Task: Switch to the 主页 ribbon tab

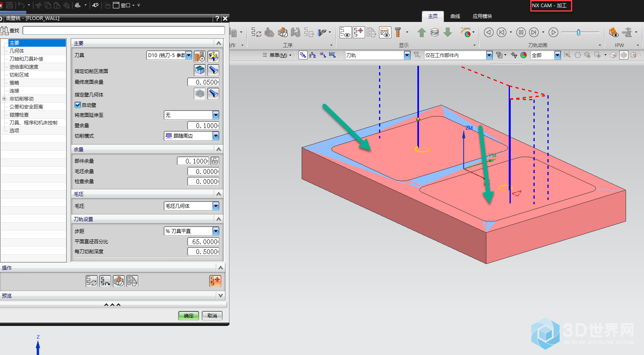Action: [x=433, y=16]
